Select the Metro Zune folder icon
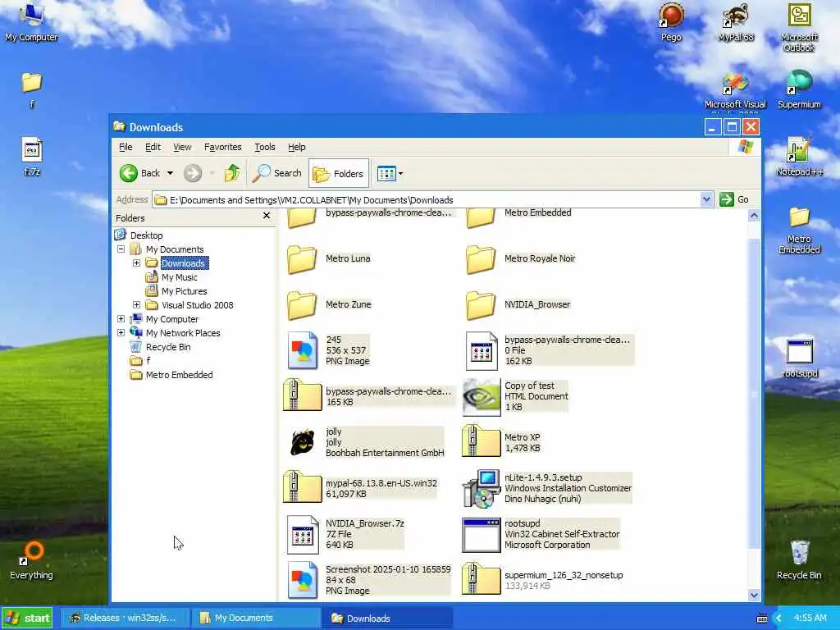This screenshot has width=840, height=630. [x=302, y=305]
